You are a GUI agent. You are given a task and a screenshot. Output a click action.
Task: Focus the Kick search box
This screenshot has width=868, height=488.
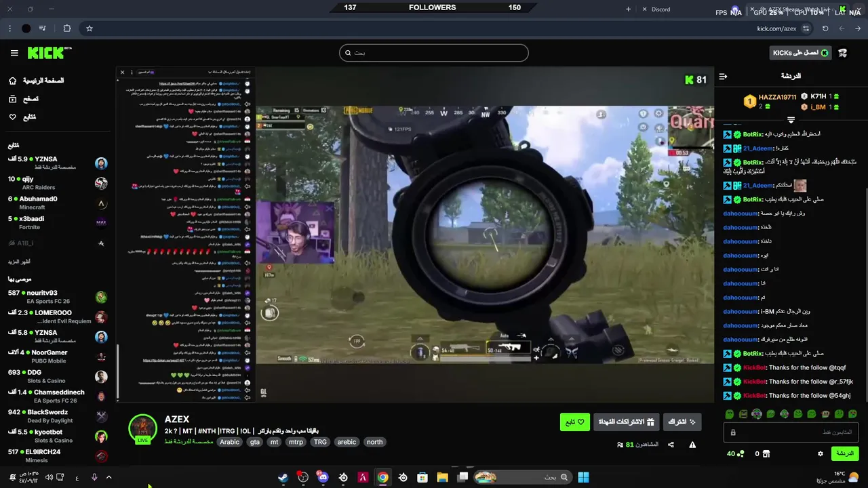(x=434, y=53)
